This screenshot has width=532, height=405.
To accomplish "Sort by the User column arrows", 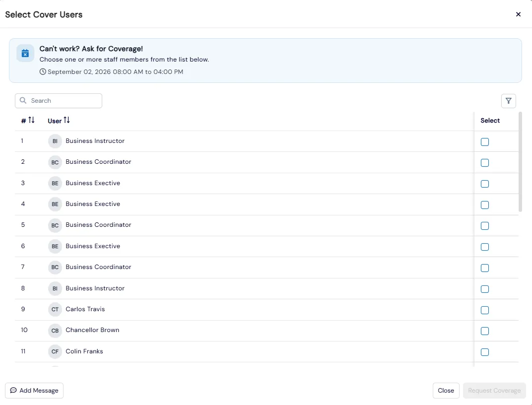I will click(66, 120).
